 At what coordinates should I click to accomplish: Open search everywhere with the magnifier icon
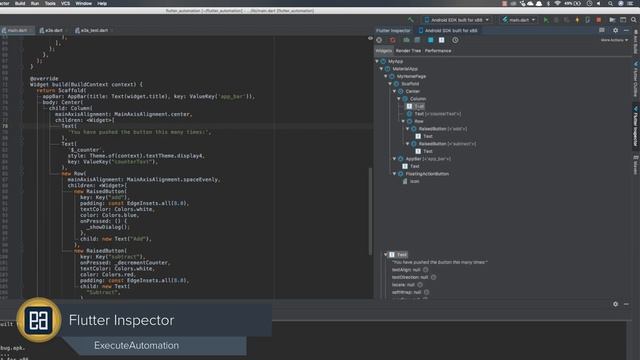coord(633,20)
